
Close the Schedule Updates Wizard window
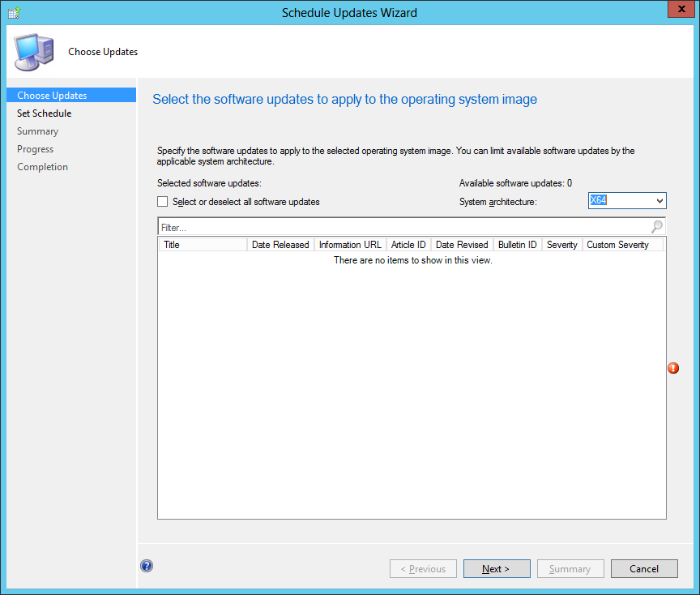[681, 10]
